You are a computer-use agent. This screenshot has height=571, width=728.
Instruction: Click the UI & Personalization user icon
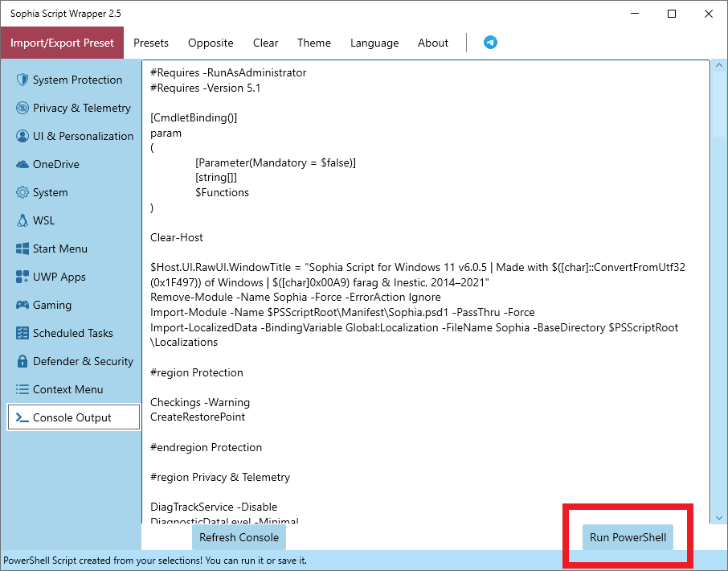[x=22, y=136]
